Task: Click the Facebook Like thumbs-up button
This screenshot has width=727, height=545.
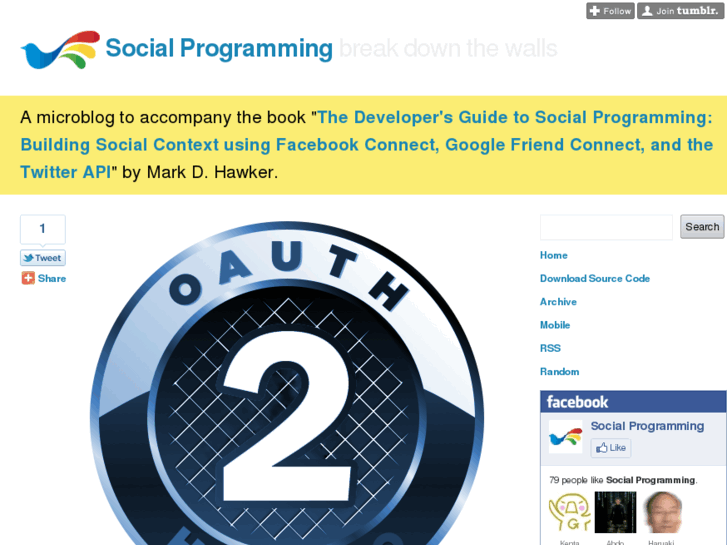Action: (x=611, y=448)
